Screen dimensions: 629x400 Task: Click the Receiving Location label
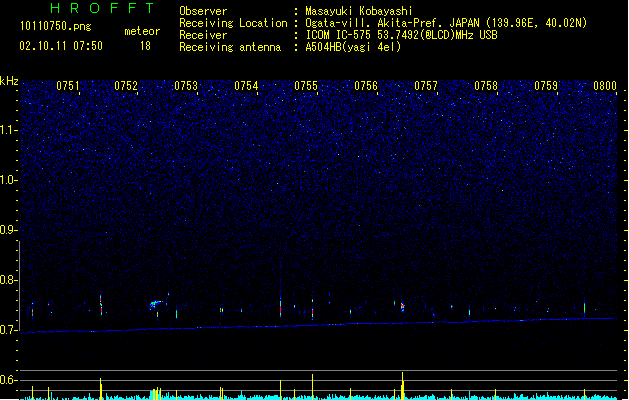[x=233, y=23]
